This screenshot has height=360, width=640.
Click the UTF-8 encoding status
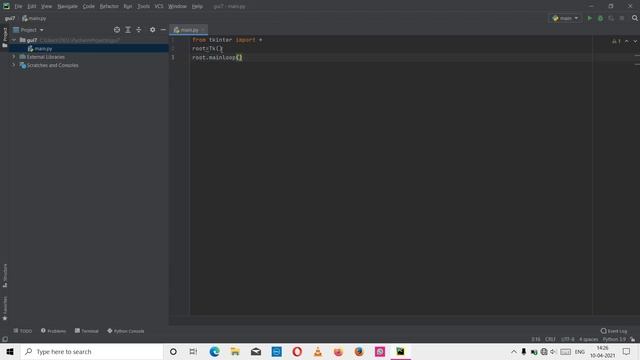[x=567, y=339]
